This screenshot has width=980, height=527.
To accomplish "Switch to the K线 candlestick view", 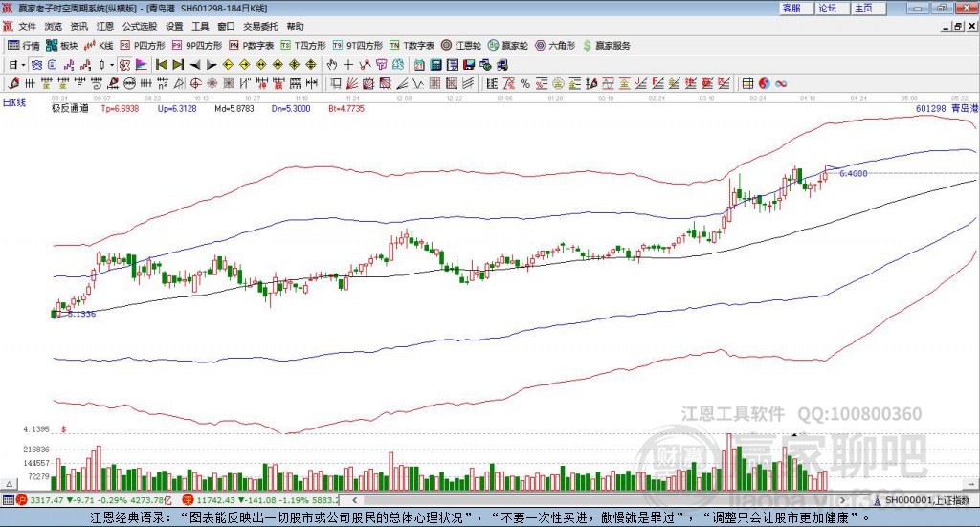I will coord(99,46).
